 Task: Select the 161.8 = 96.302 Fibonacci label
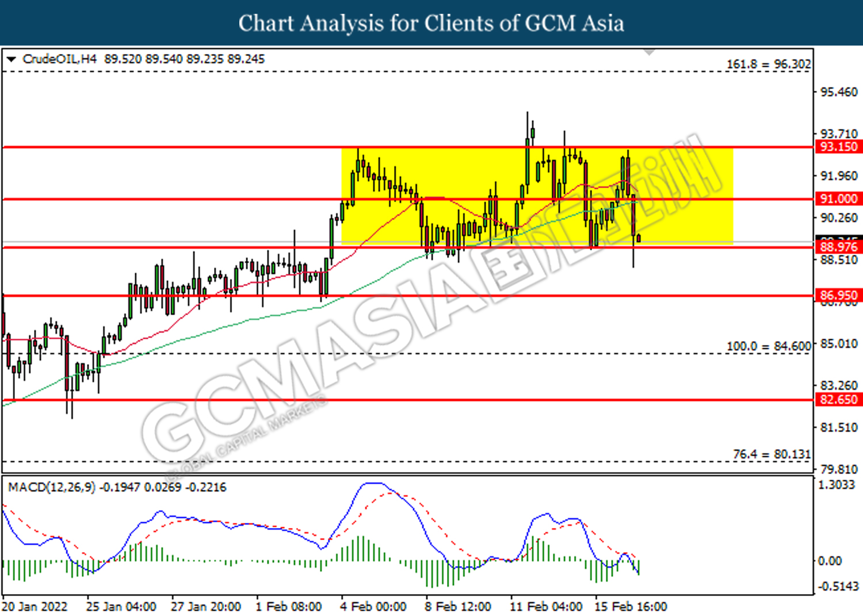pos(769,64)
